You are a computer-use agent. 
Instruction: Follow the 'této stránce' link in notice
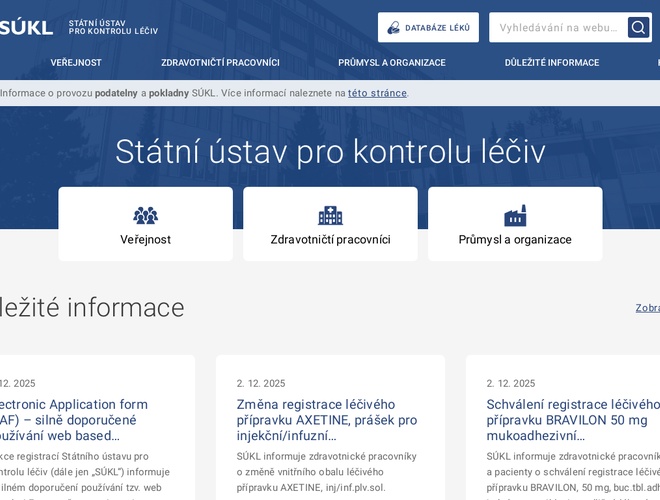pyautogui.click(x=377, y=93)
